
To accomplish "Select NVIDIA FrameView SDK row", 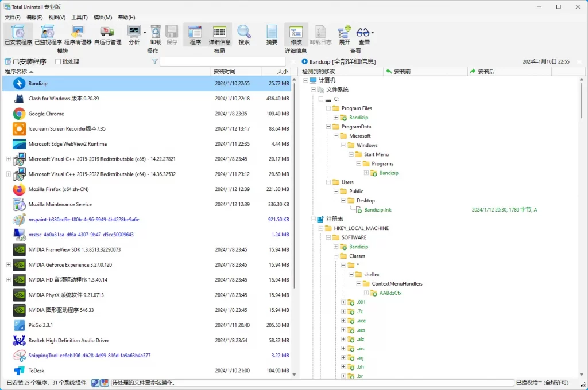I will (146, 249).
